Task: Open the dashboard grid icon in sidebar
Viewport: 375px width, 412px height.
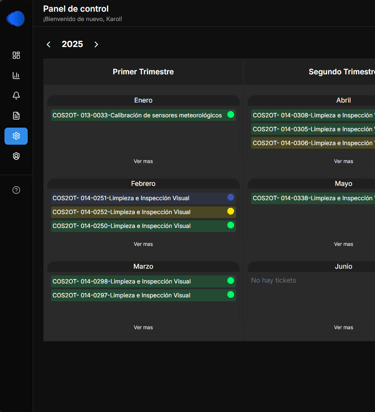Action: tap(16, 55)
